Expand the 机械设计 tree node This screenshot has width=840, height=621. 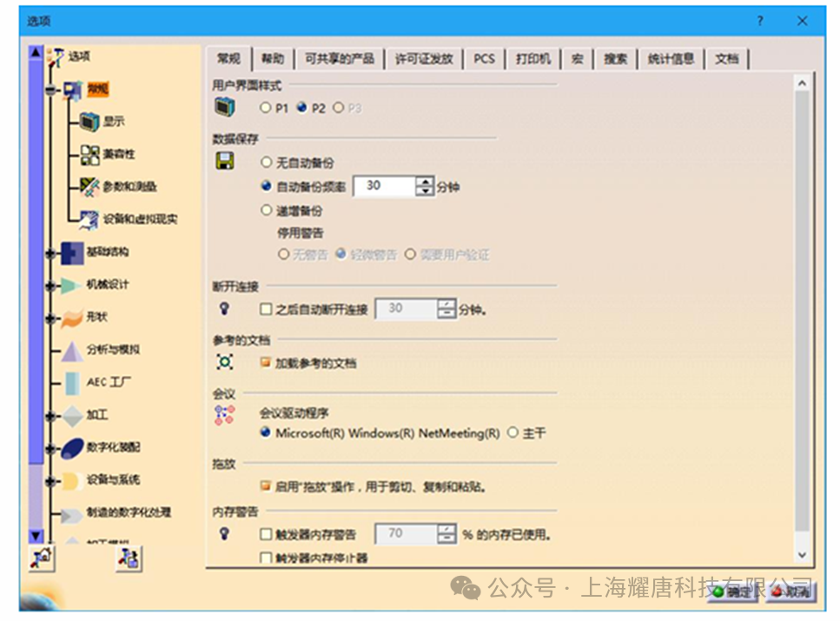[x=50, y=285]
